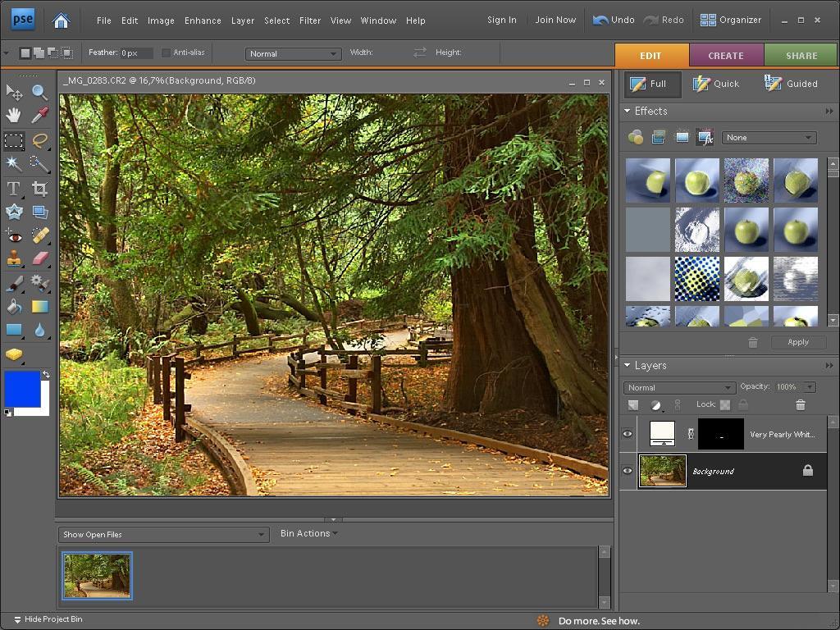Screen dimensions: 840x630
Task: Open the Show Open Files dropdown
Action: click(162, 534)
